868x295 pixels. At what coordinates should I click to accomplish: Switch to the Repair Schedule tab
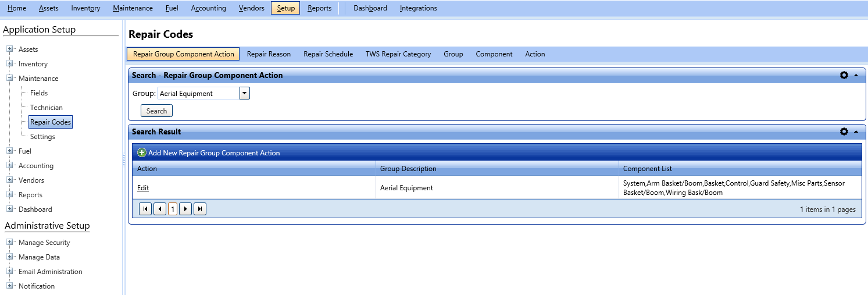click(328, 54)
